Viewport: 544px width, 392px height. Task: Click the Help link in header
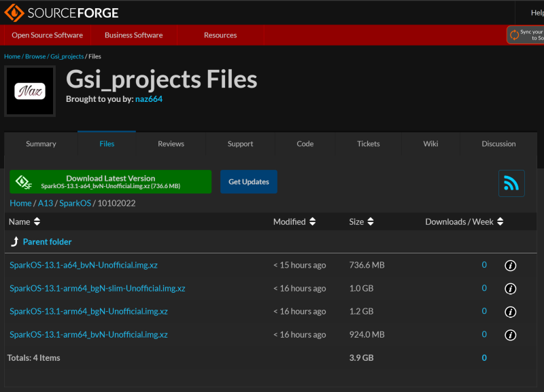coord(537,13)
